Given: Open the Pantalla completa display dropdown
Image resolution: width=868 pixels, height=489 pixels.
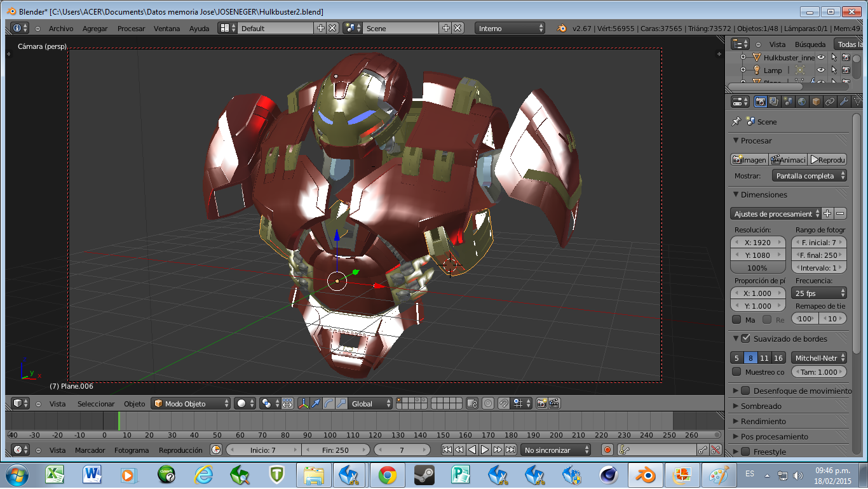Looking at the screenshot, I should pyautogui.click(x=810, y=176).
